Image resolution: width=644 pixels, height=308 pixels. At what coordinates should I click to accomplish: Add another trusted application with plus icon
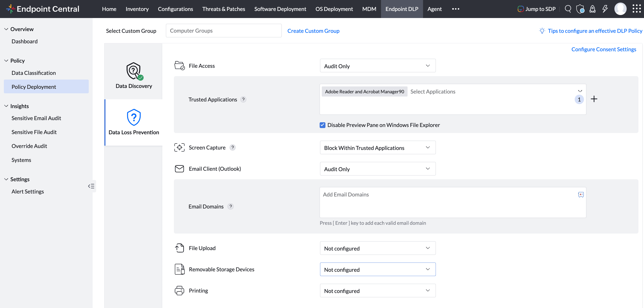pos(594,99)
